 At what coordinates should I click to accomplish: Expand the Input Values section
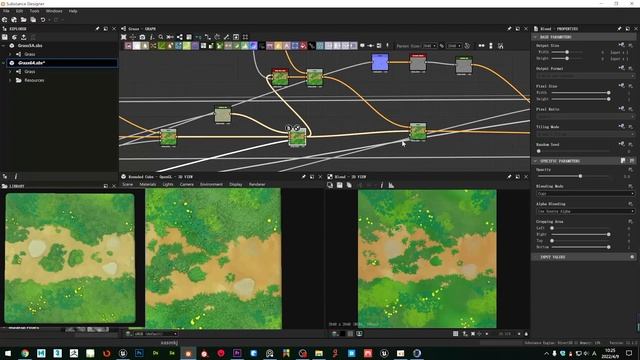535,257
